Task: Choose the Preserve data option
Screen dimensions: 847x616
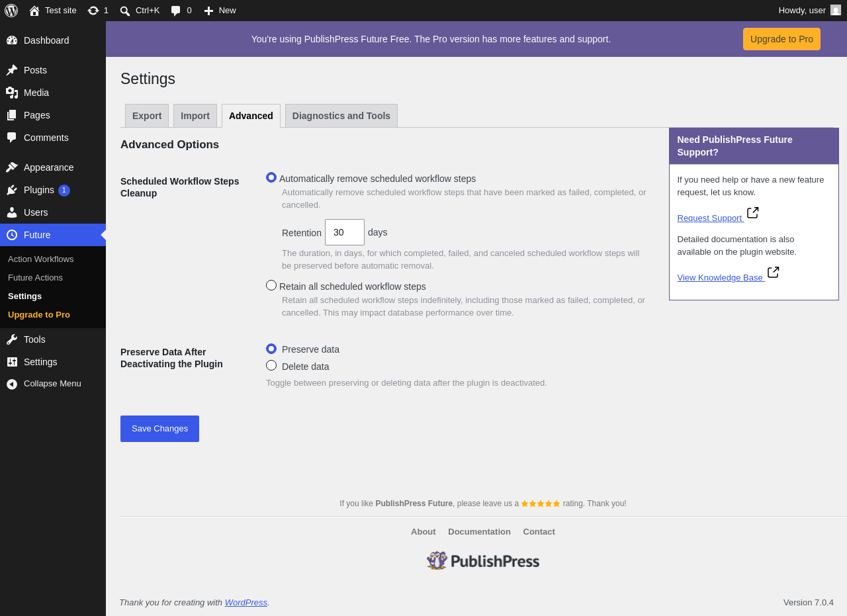Action: click(x=271, y=349)
